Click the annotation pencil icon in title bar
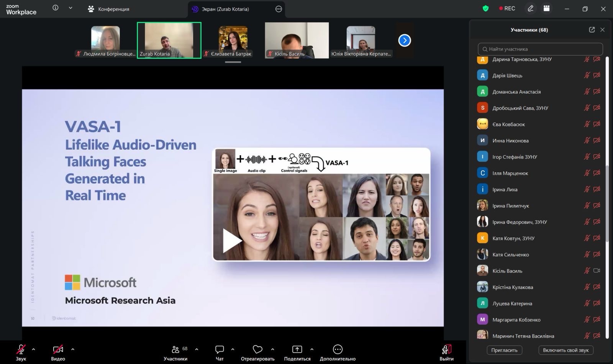 click(x=531, y=8)
